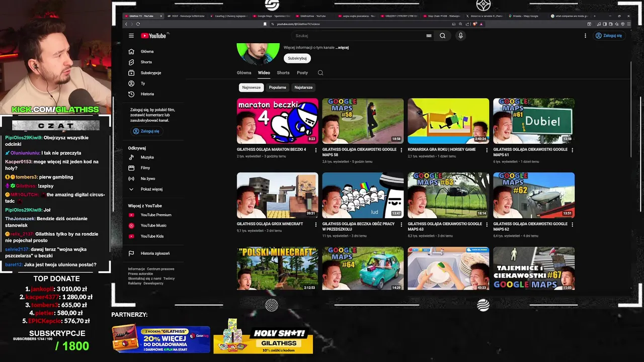Screen dimensions: 644x362
Task: Switch to channel Główna tab
Action: [x=244, y=73]
